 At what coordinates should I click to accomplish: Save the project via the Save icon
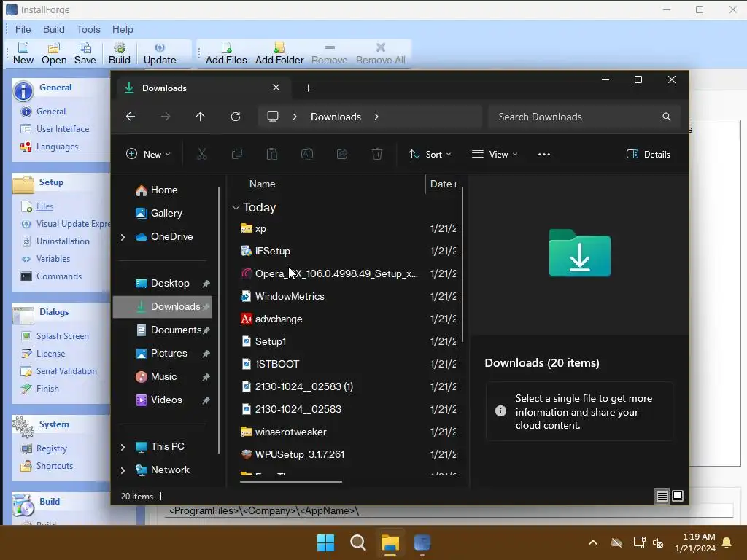click(x=85, y=52)
